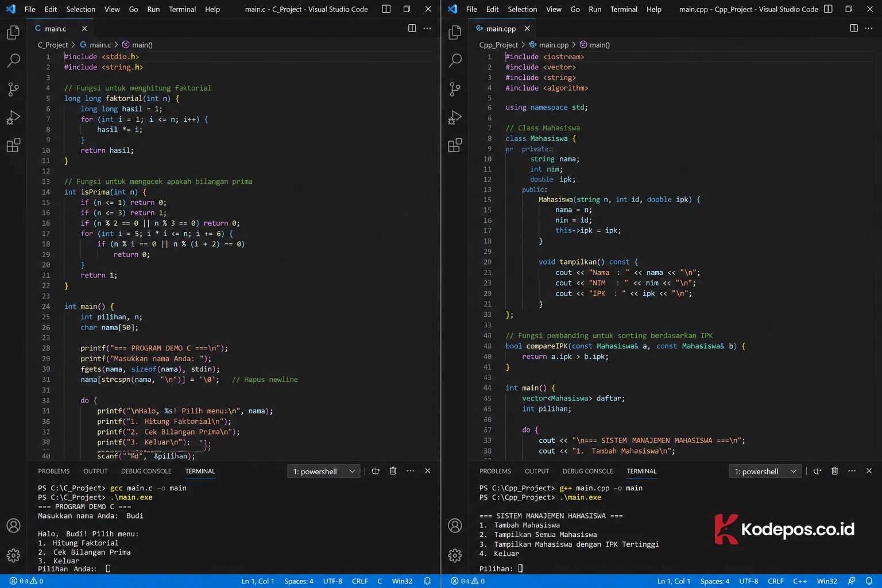Image resolution: width=882 pixels, height=588 pixels.
Task: Select TERMINAL tab in right panel
Action: tap(641, 471)
